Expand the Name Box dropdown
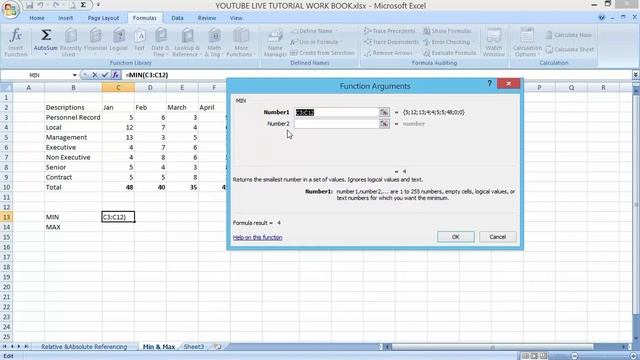Viewport: 640px width, 360px height. [x=74, y=75]
